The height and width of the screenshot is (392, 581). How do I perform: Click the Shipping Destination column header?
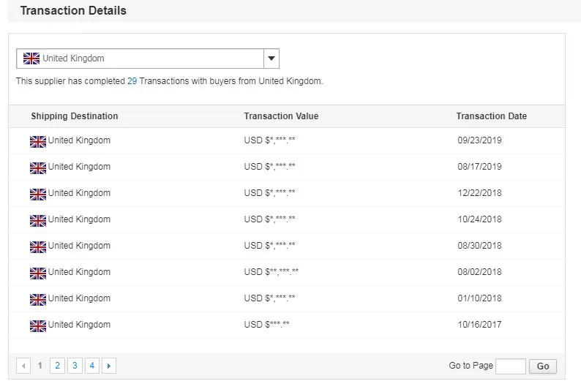tap(74, 116)
